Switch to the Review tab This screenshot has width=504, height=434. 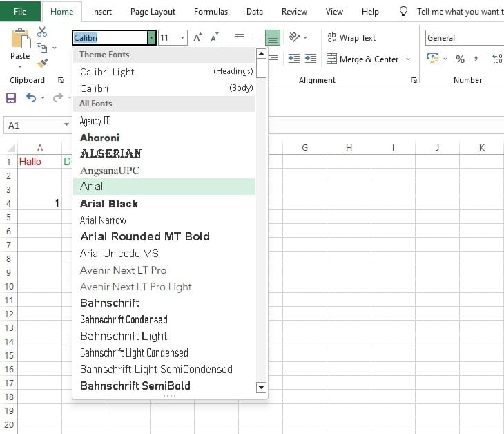click(294, 12)
